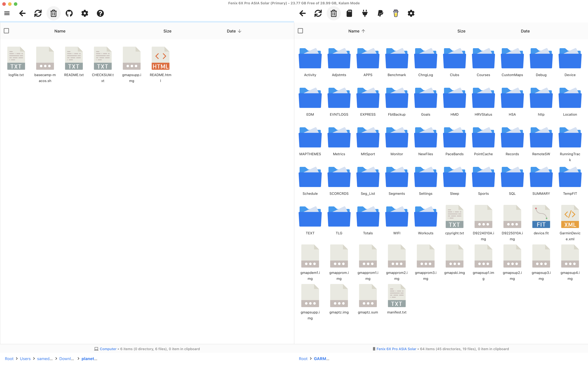
Task: Open the hamburger menu
Action: coord(7,13)
